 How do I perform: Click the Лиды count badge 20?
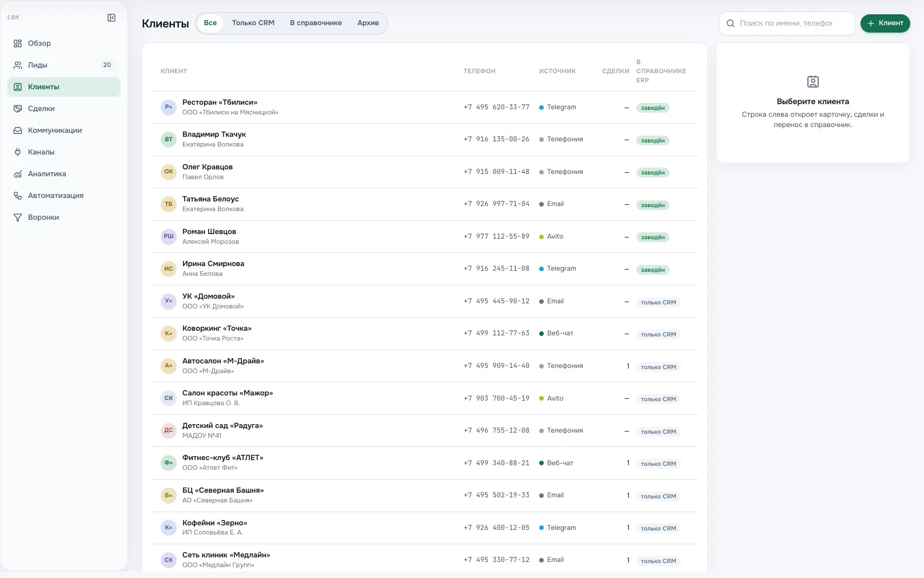pyautogui.click(x=107, y=65)
